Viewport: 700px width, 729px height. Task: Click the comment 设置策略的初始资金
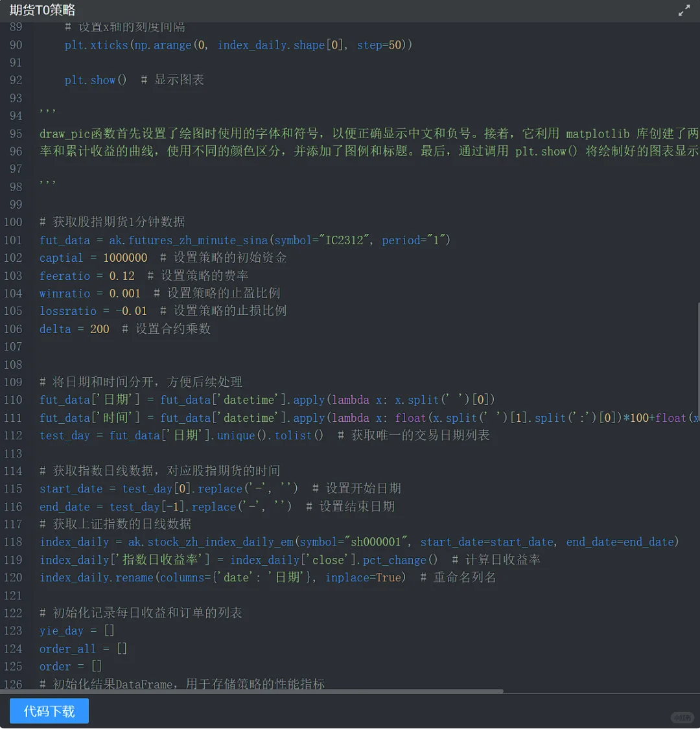tap(223, 257)
